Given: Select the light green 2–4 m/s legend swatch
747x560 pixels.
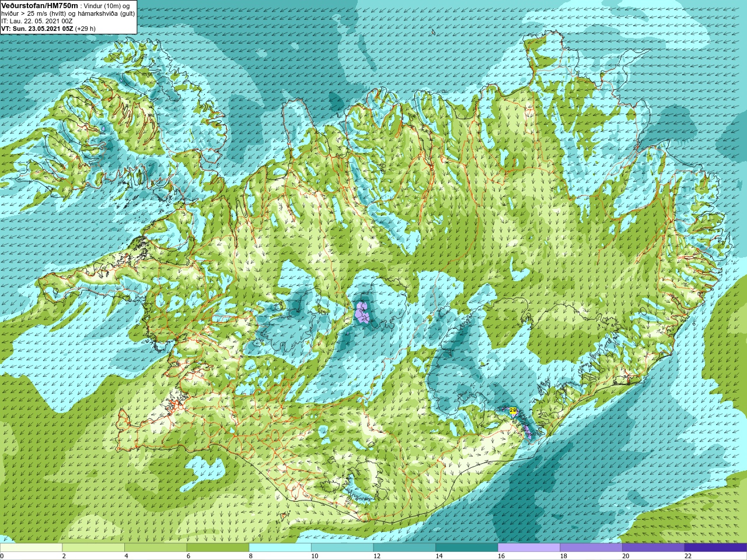Looking at the screenshot, I should coord(93,547).
